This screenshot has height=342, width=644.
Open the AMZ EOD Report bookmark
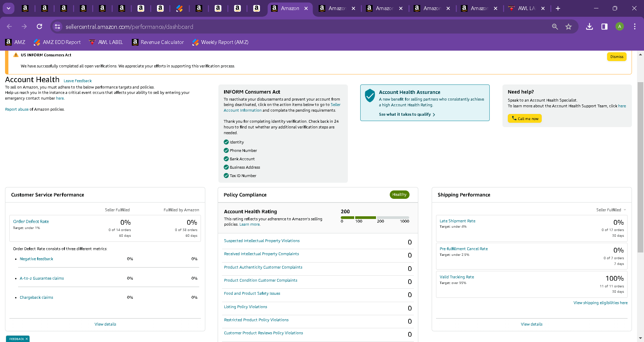[x=57, y=42]
